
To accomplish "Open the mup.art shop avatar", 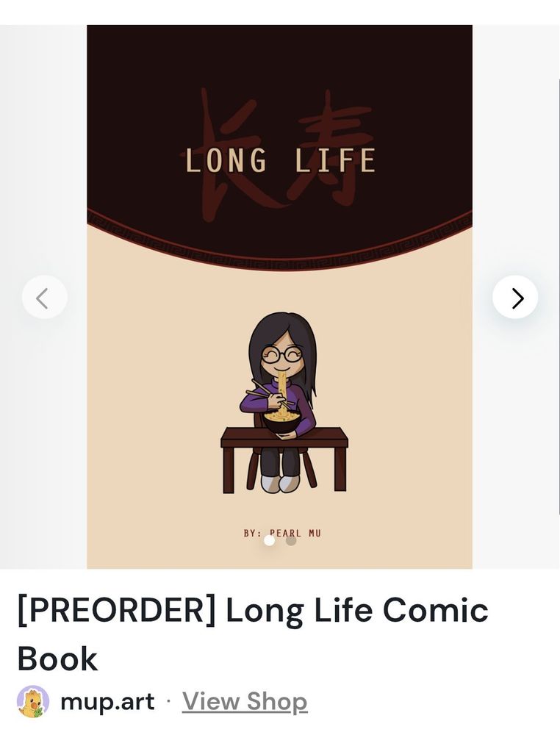I will 33,701.
